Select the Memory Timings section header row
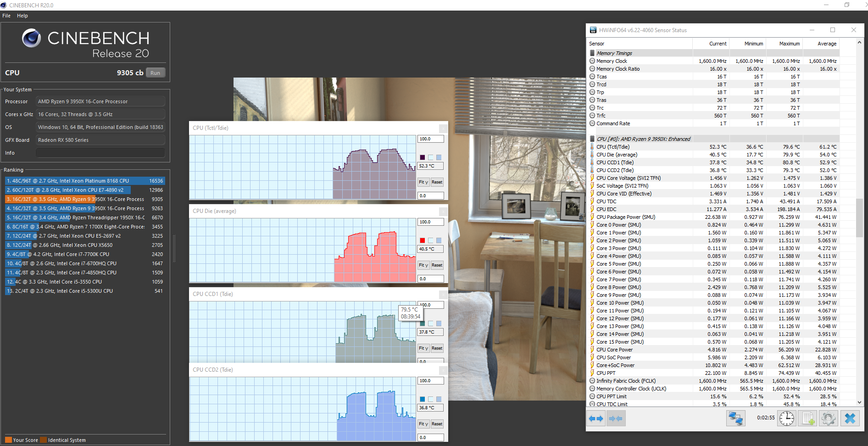868x446 pixels. tap(614, 53)
